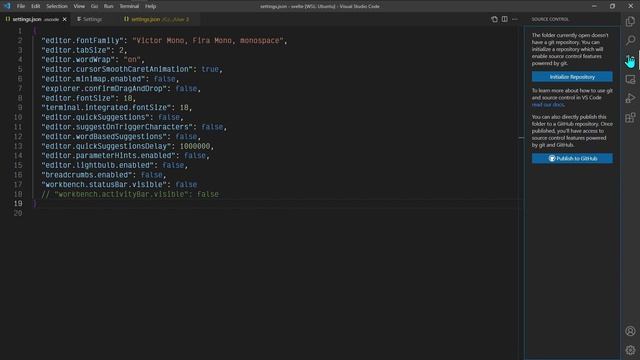Select the Source Control activity bar icon

pyautogui.click(x=630, y=60)
